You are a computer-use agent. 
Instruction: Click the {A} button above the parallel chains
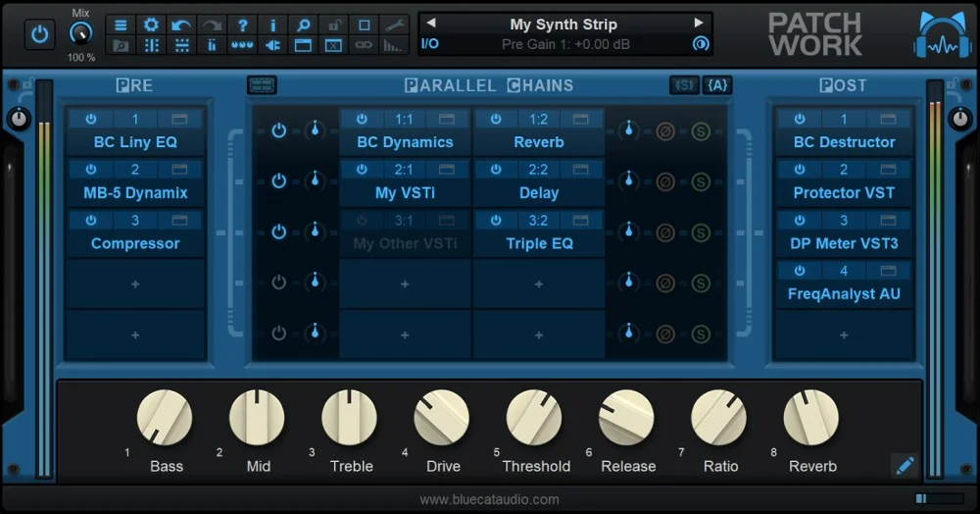pyautogui.click(x=717, y=85)
